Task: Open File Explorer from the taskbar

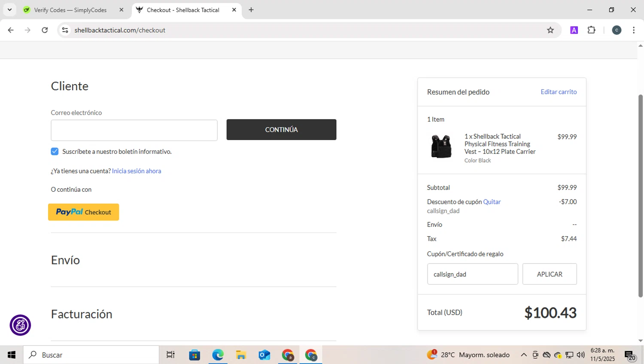Action: point(241,355)
